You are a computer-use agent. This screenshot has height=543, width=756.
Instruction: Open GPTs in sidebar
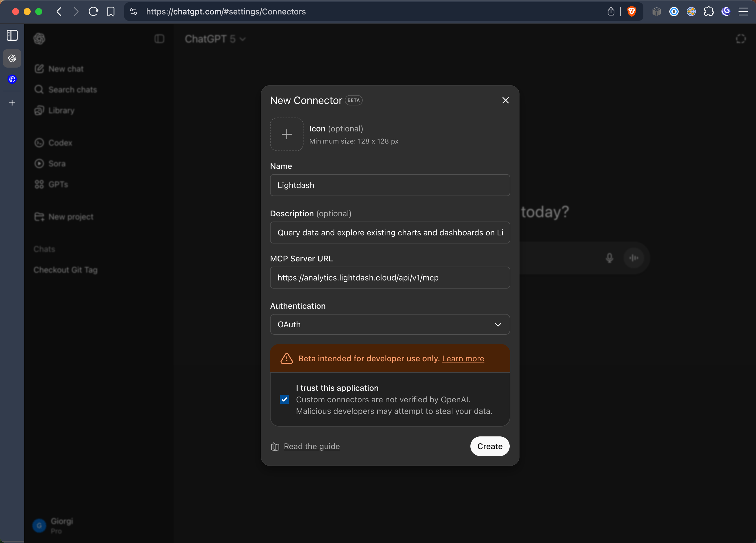[x=51, y=184]
